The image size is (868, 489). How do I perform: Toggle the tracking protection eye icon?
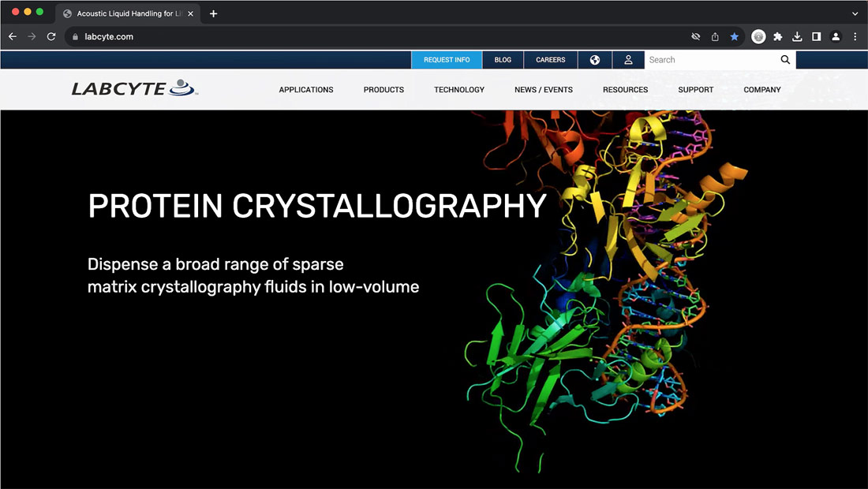pyautogui.click(x=695, y=36)
